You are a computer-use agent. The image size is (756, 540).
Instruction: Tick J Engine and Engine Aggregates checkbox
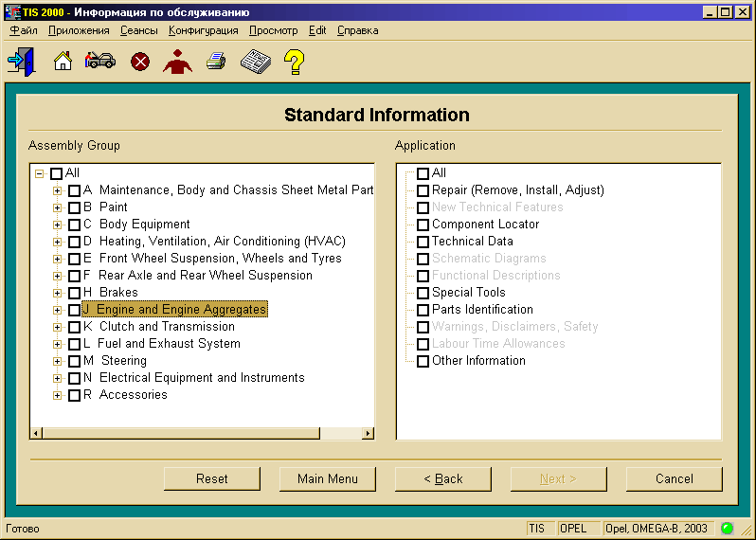coord(74,310)
